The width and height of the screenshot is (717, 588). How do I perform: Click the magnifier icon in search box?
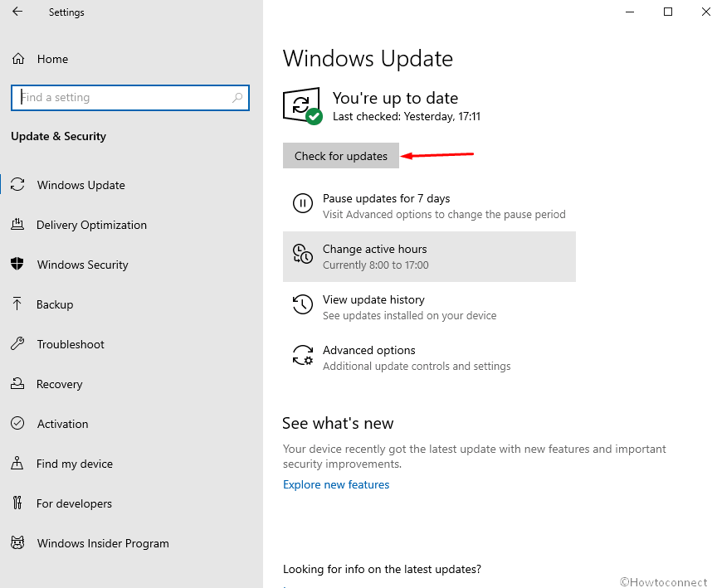point(237,97)
